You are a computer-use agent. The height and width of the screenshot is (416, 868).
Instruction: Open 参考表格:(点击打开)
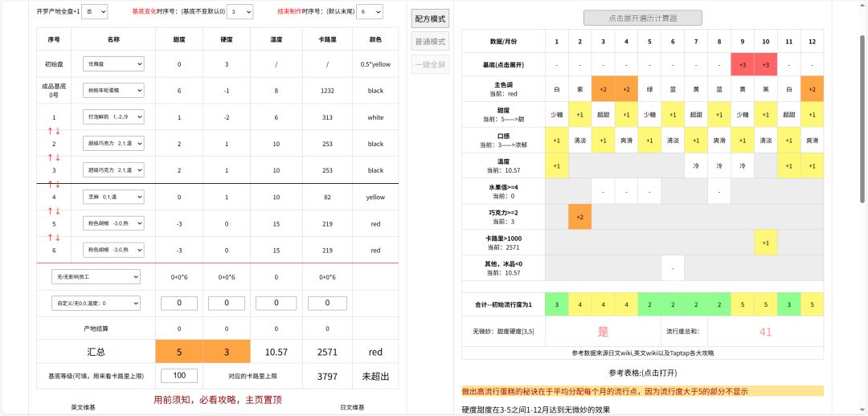643,373
